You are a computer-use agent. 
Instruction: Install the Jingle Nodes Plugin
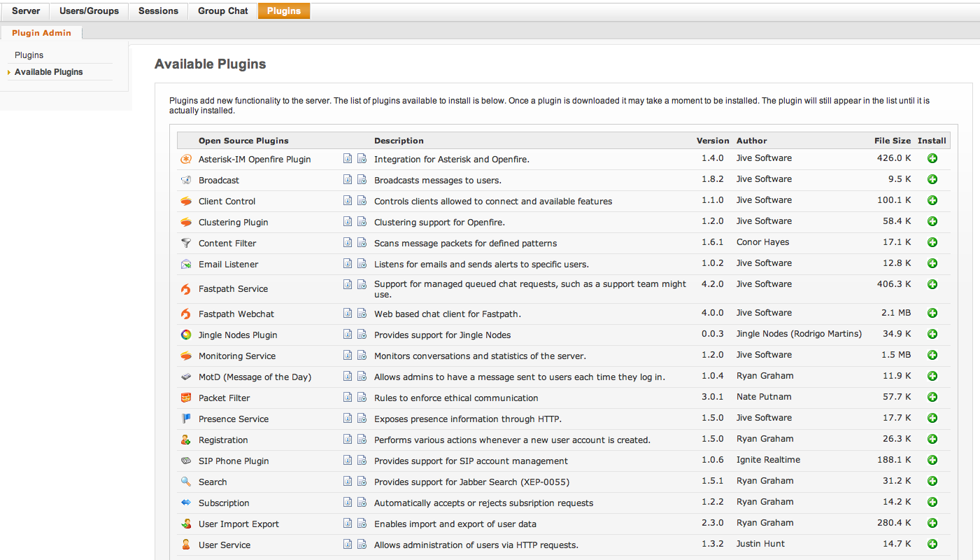[932, 335]
